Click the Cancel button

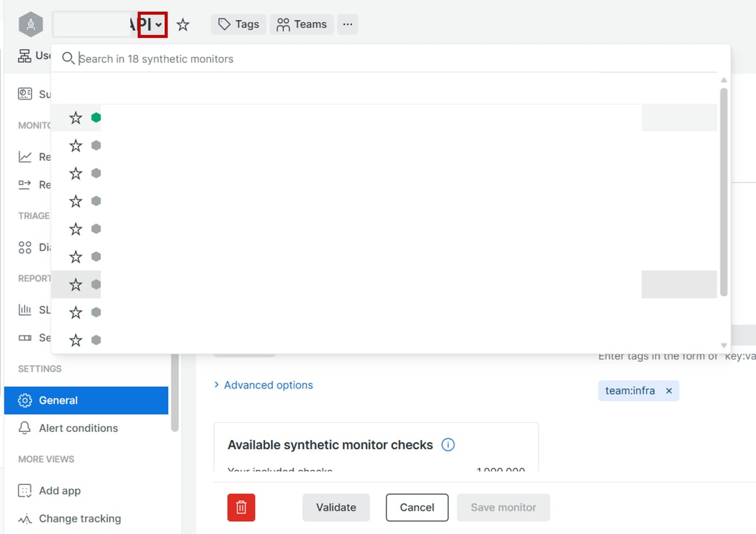pos(417,507)
